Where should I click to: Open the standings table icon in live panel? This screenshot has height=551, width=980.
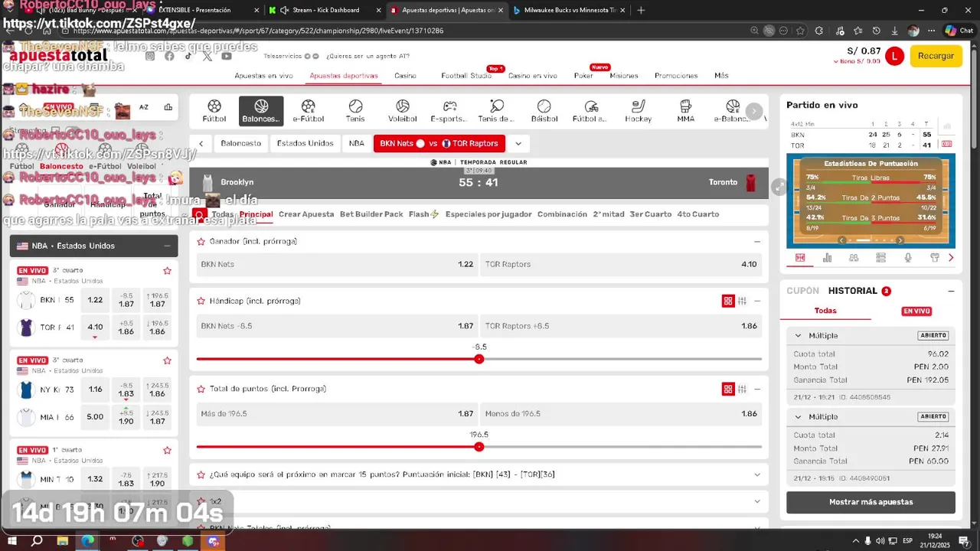(x=880, y=258)
